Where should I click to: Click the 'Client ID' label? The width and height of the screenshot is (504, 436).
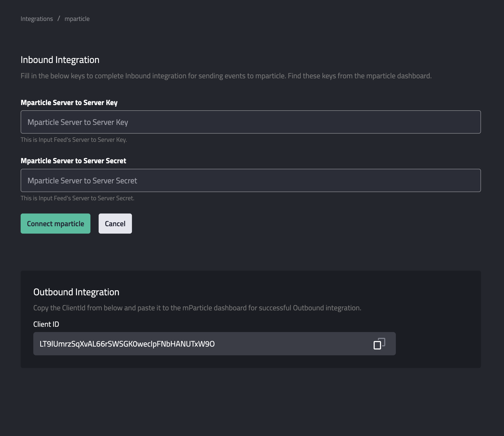coord(46,324)
